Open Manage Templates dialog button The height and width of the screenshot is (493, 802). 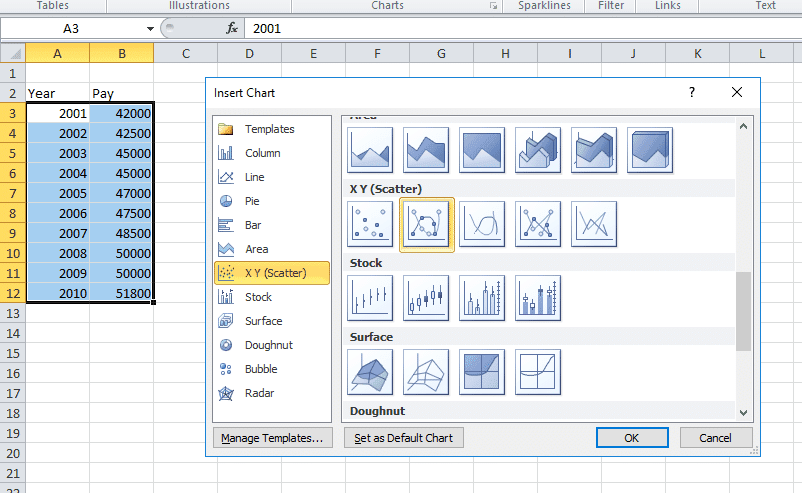click(273, 438)
